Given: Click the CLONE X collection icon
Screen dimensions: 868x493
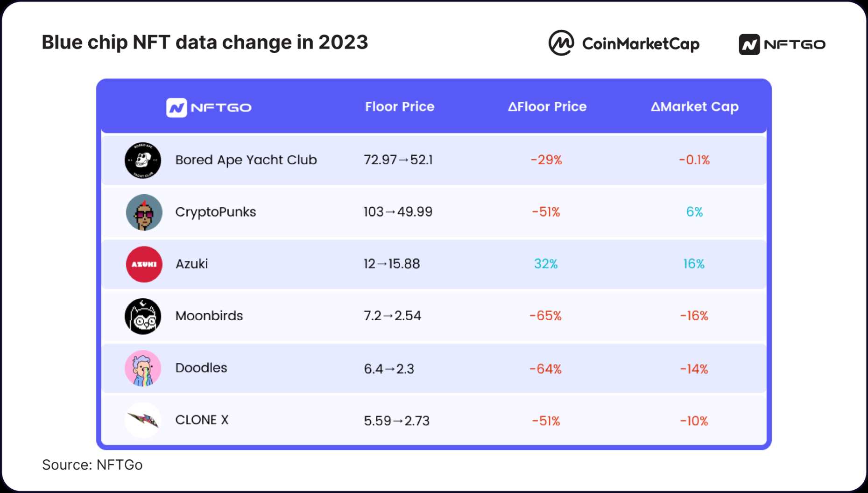Looking at the screenshot, I should pos(143,420).
